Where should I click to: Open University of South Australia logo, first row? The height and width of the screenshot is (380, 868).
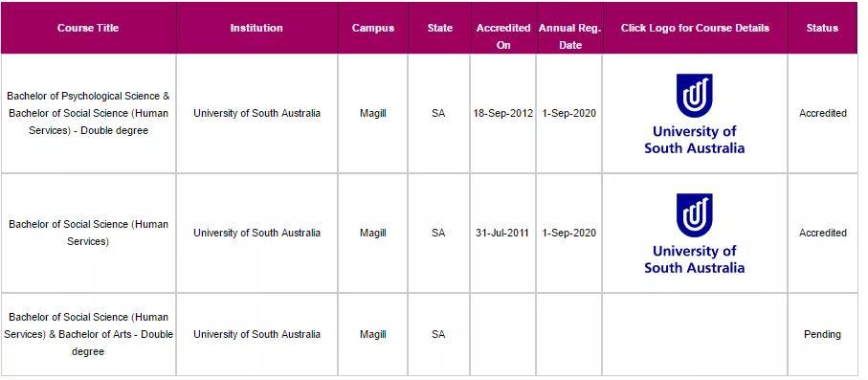coord(694,114)
